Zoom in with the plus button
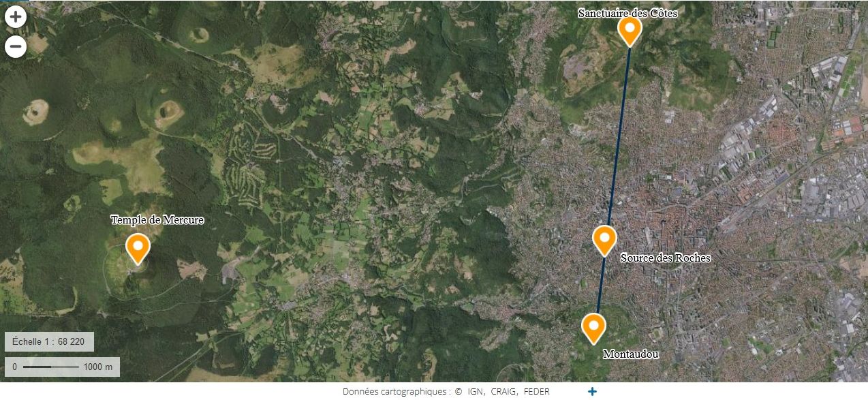This screenshot has height=400, width=868. [x=15, y=16]
